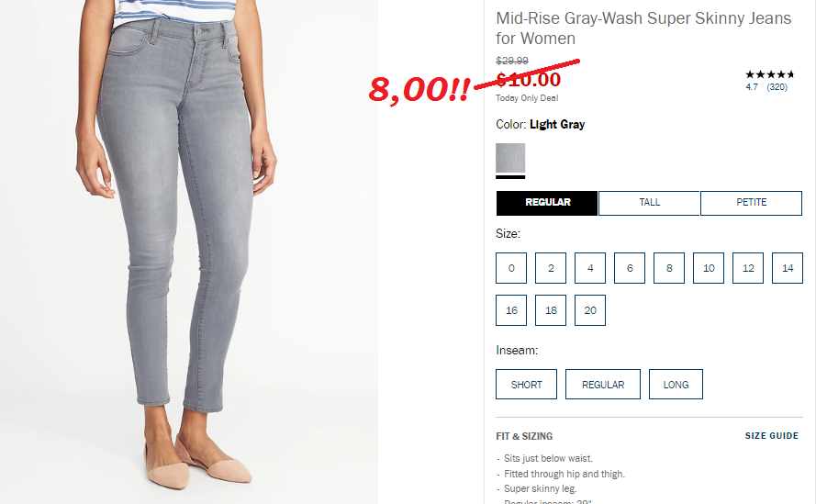Image resolution: width=816 pixels, height=504 pixels.
Task: Open the SIZE GUIDE link
Action: (x=771, y=436)
